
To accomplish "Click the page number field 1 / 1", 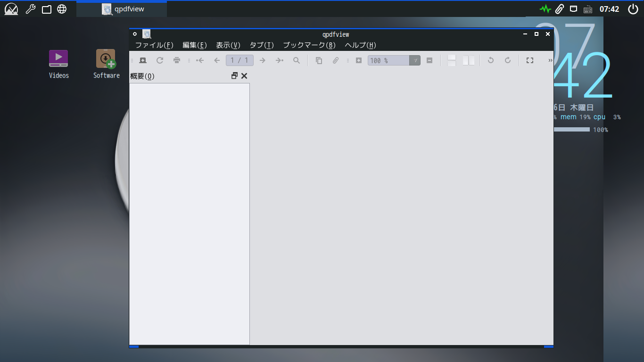I will [239, 60].
